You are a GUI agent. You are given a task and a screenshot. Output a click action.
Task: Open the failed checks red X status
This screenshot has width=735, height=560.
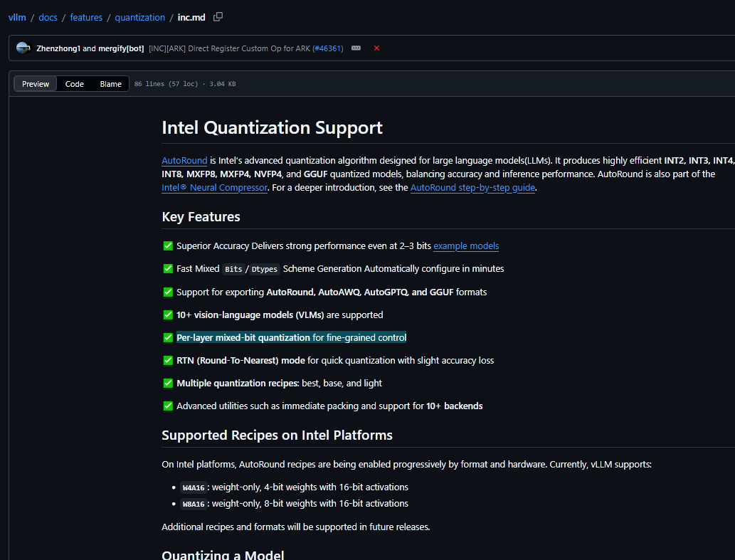point(376,48)
